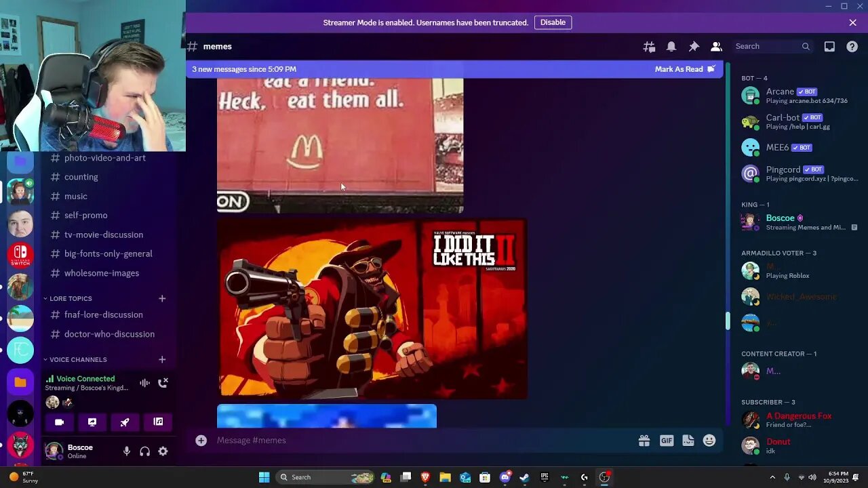
Task: Open the soundboard icon
Action: point(158,422)
